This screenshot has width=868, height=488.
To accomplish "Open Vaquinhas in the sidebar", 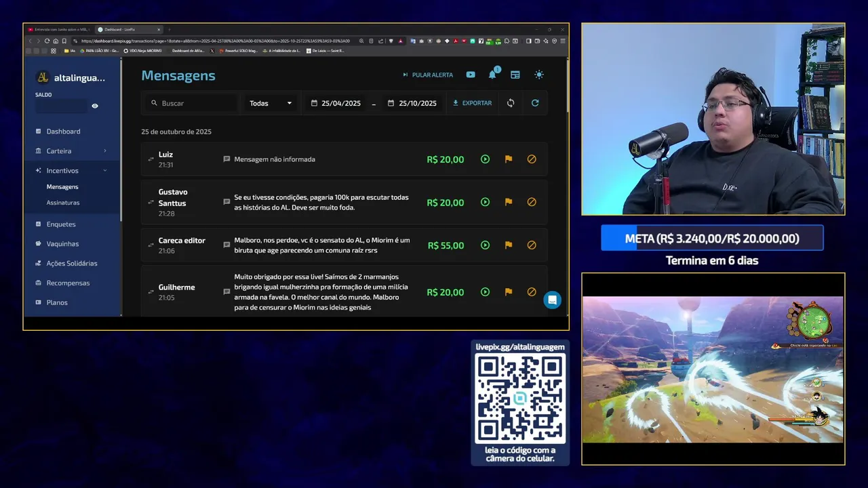I will 72,244.
